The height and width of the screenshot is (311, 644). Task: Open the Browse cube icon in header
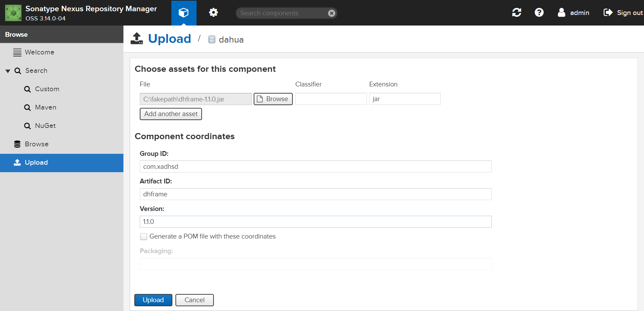point(184,13)
